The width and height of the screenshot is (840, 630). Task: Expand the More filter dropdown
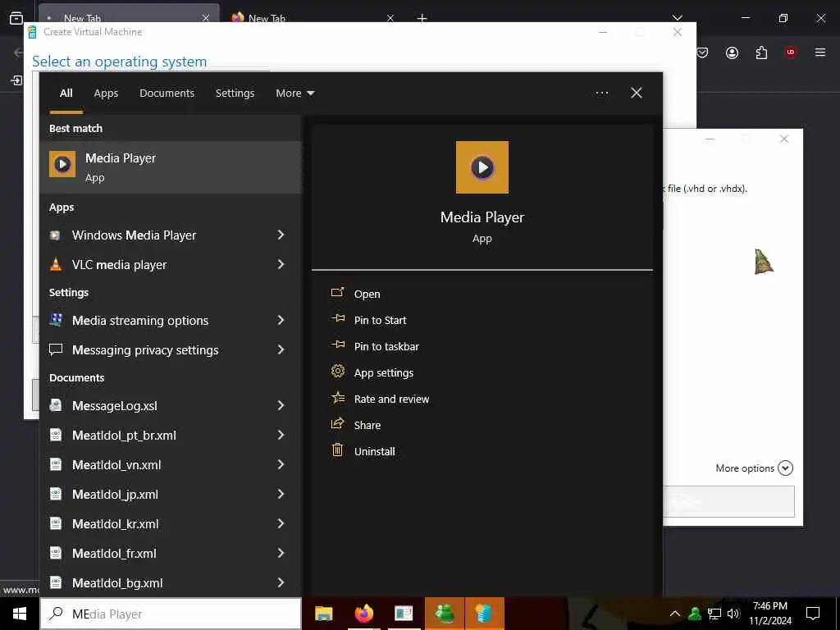click(295, 94)
